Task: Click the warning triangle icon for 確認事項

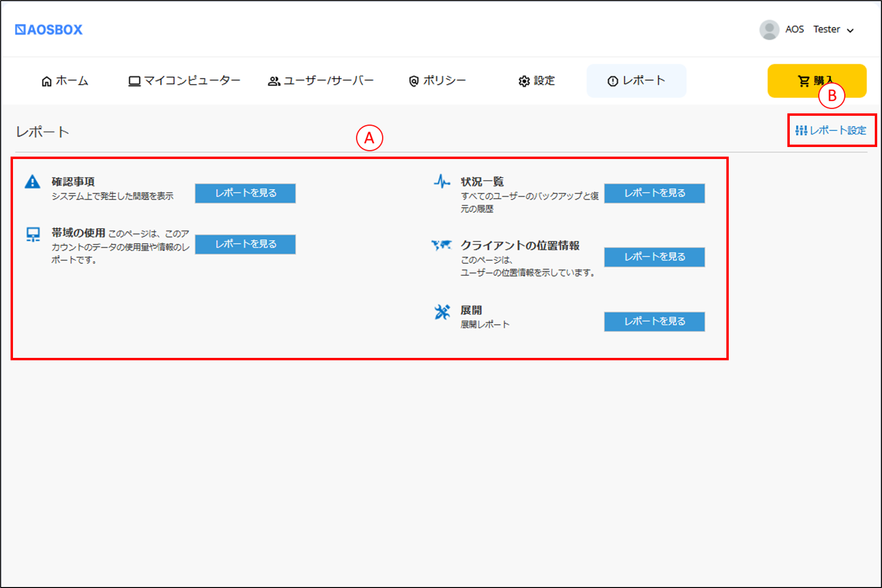Action: [33, 182]
